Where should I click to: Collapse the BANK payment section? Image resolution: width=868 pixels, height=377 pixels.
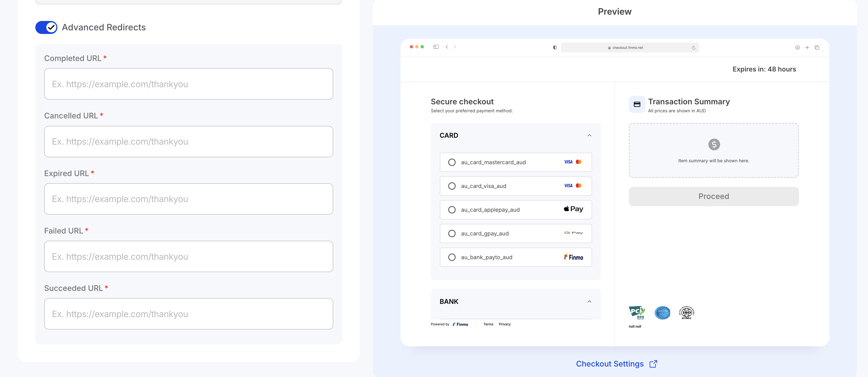tap(589, 302)
